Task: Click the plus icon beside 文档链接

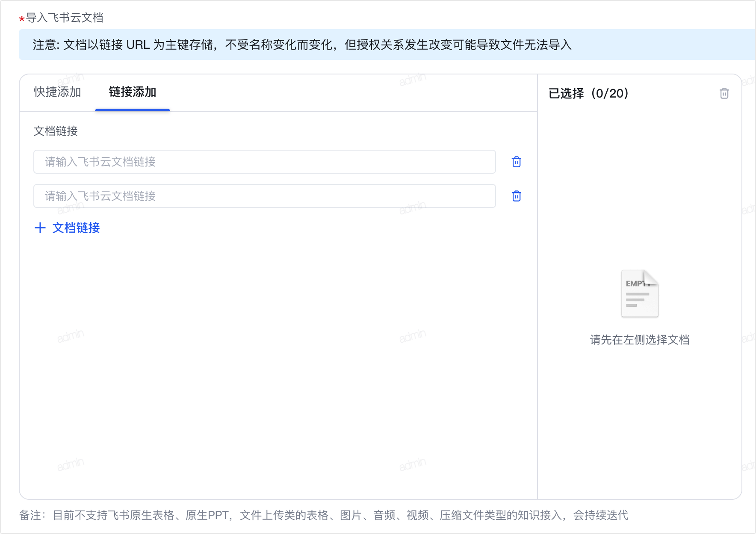Action: tap(40, 228)
